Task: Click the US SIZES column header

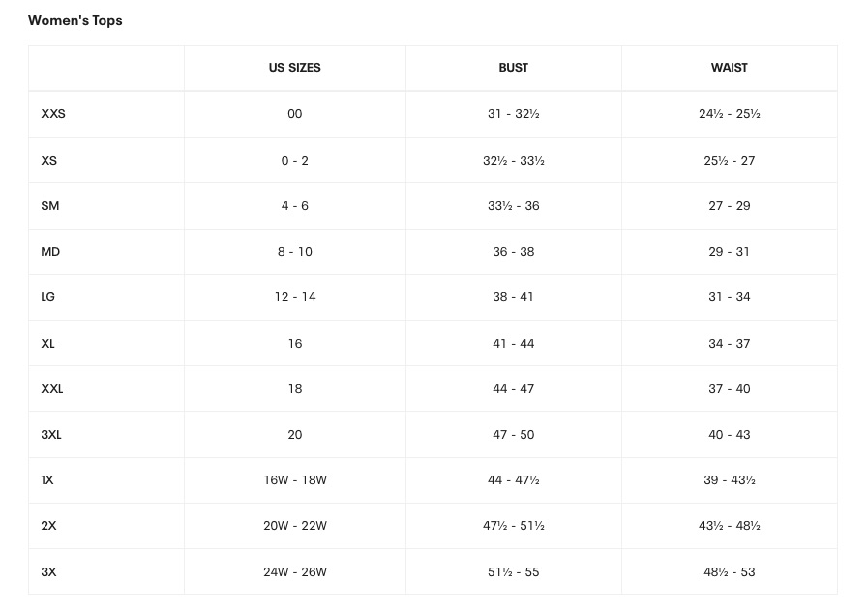Action: [x=295, y=68]
